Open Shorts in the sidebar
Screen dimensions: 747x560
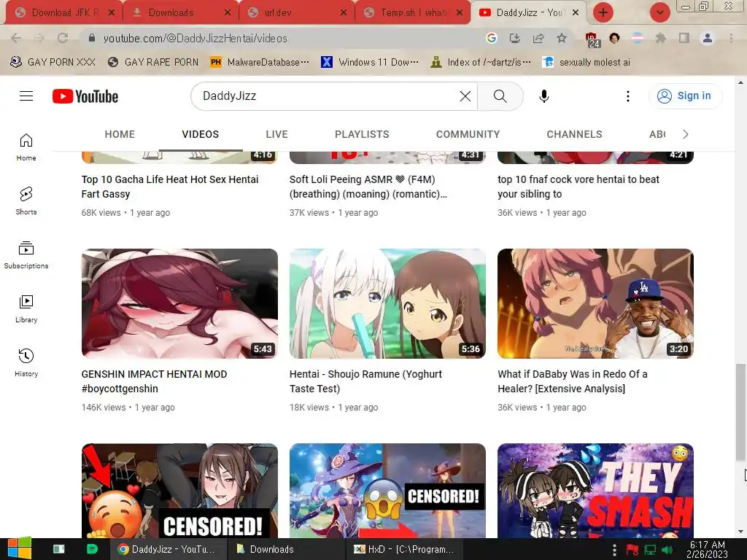(x=26, y=201)
